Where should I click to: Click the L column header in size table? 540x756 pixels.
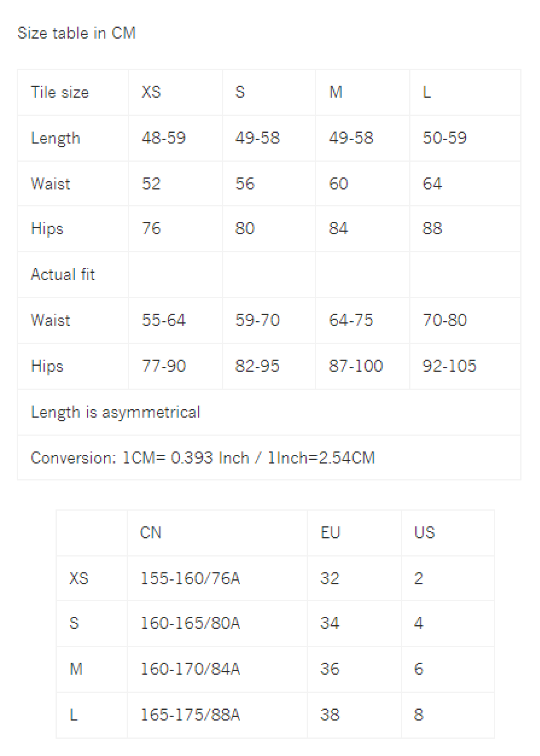[427, 92]
